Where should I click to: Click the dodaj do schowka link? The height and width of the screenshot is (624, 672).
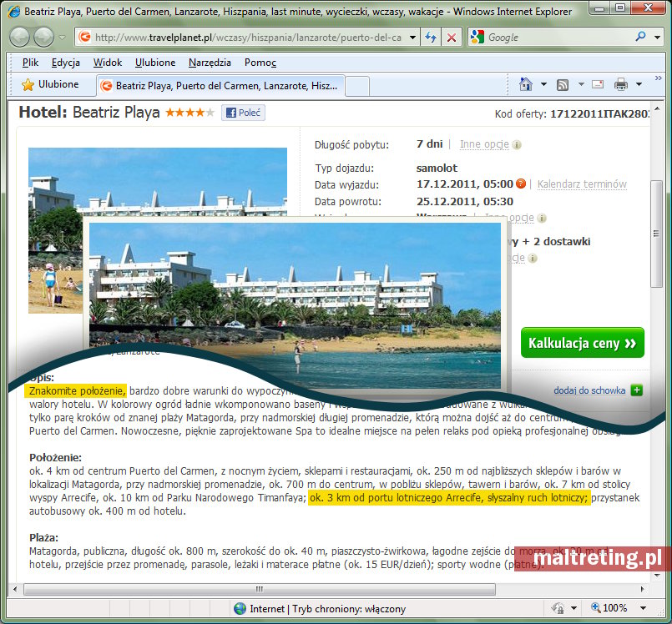click(x=589, y=390)
